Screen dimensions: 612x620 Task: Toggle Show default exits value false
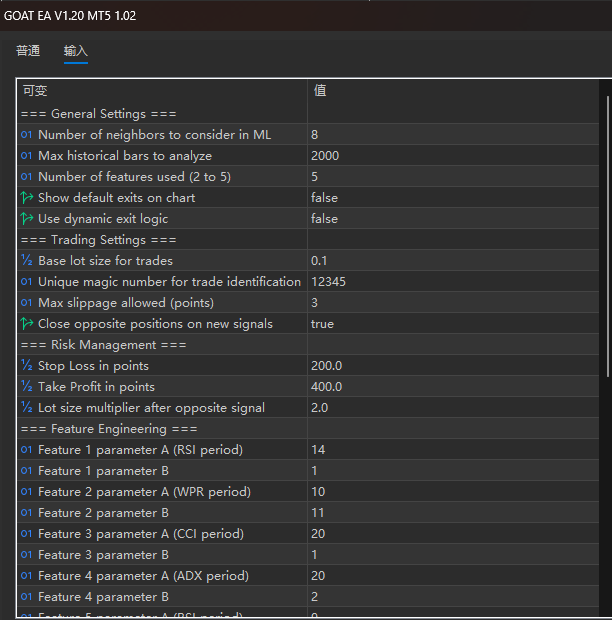[x=453, y=198]
